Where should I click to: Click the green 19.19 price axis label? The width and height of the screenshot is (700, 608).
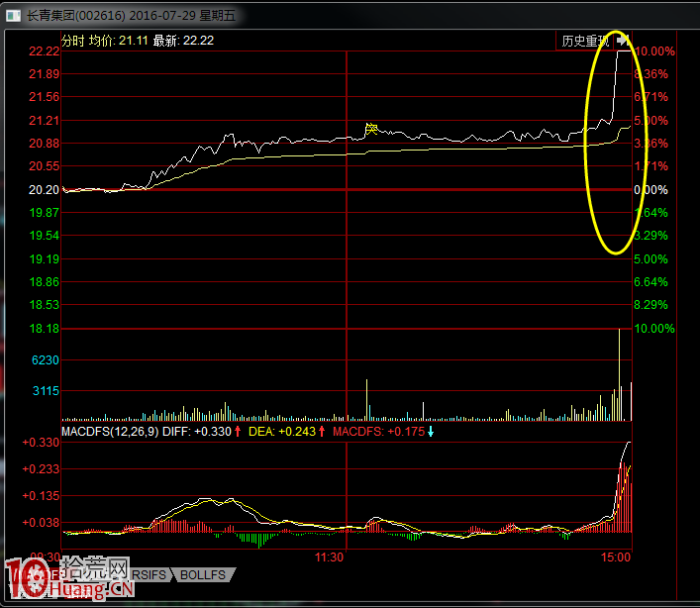pyautogui.click(x=45, y=258)
